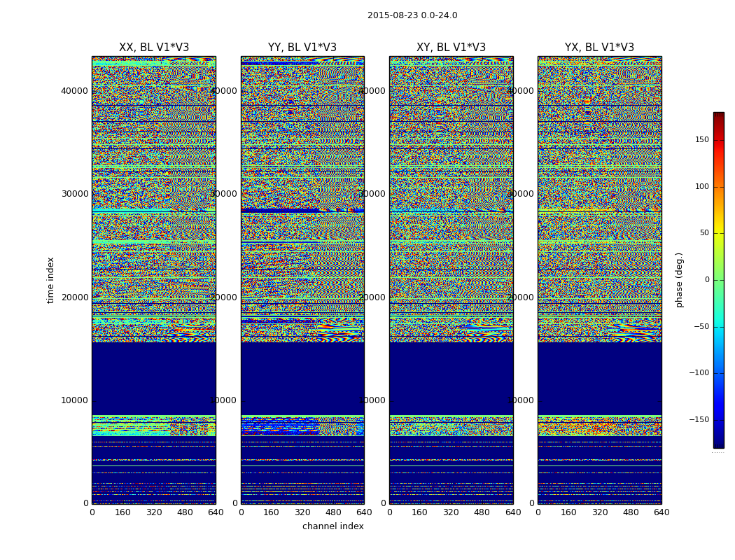Click the 320 tick under the XX panel
Viewport: 735px width, 560px height.
point(154,512)
